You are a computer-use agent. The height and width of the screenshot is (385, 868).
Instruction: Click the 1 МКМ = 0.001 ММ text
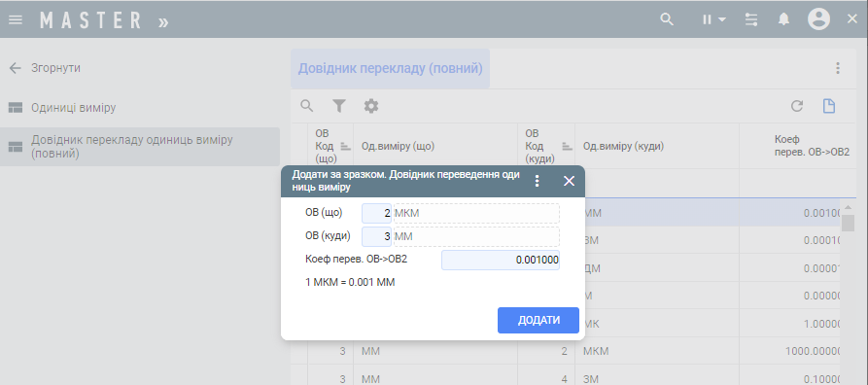(x=350, y=283)
